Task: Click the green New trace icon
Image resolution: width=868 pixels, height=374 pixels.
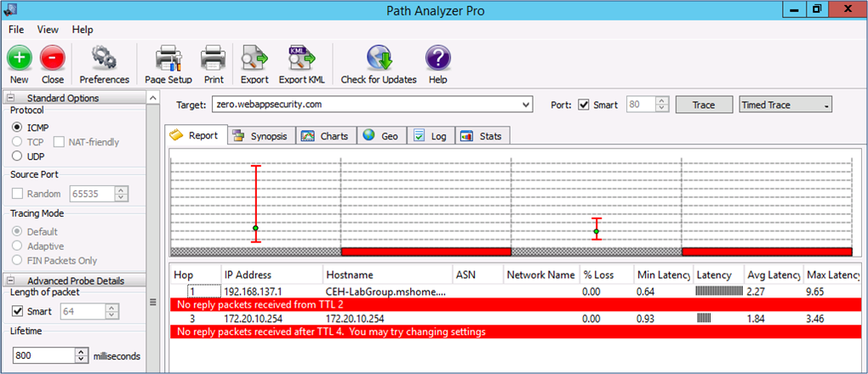Action: pyautogui.click(x=20, y=58)
